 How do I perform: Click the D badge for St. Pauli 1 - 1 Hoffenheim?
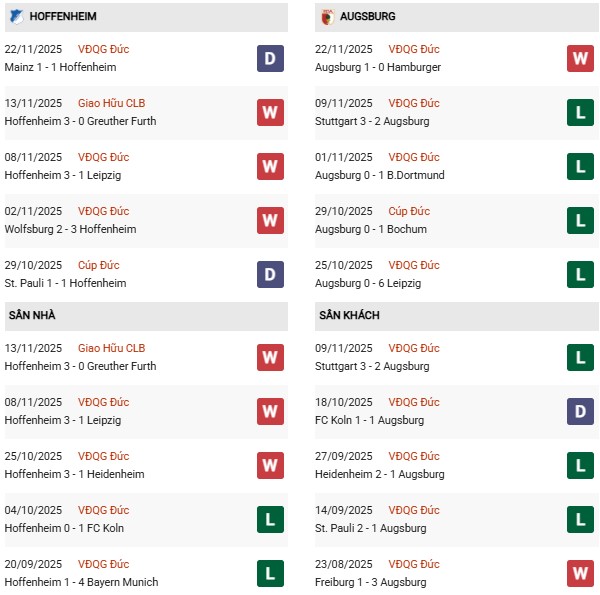(x=270, y=274)
